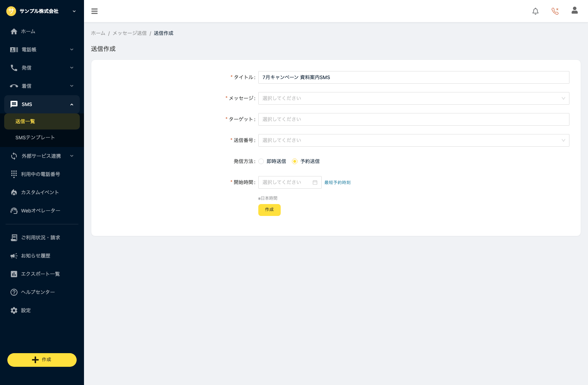The height and width of the screenshot is (385, 588).
Task: Click the SMS message bubble icon
Action: coord(14,104)
